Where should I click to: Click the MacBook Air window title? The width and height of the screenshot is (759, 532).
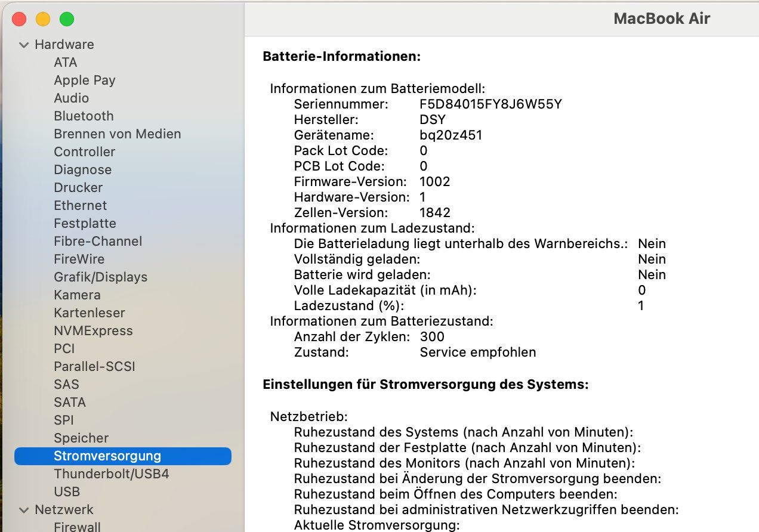tap(662, 18)
